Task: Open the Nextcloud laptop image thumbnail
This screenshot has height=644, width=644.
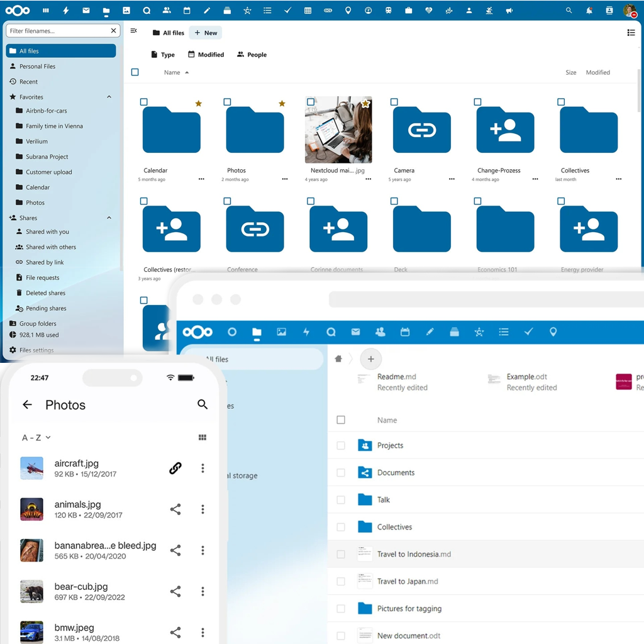Action: [338, 130]
